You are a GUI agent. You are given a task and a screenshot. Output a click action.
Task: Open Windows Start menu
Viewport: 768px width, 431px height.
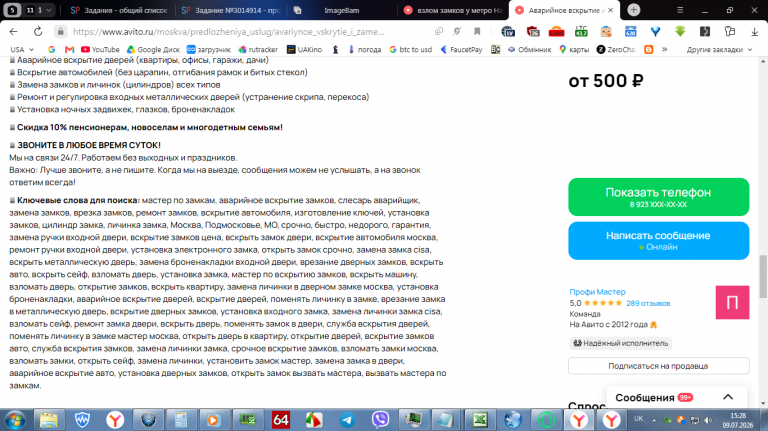point(15,420)
